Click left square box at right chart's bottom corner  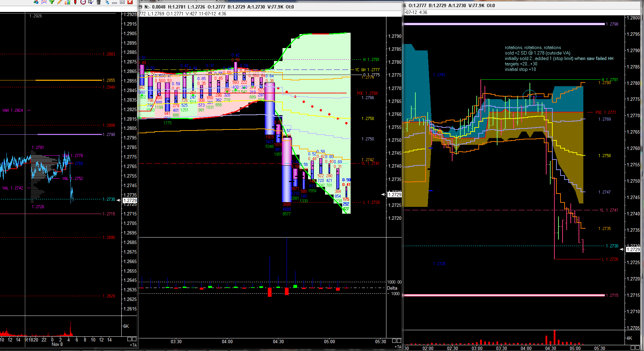point(633,348)
